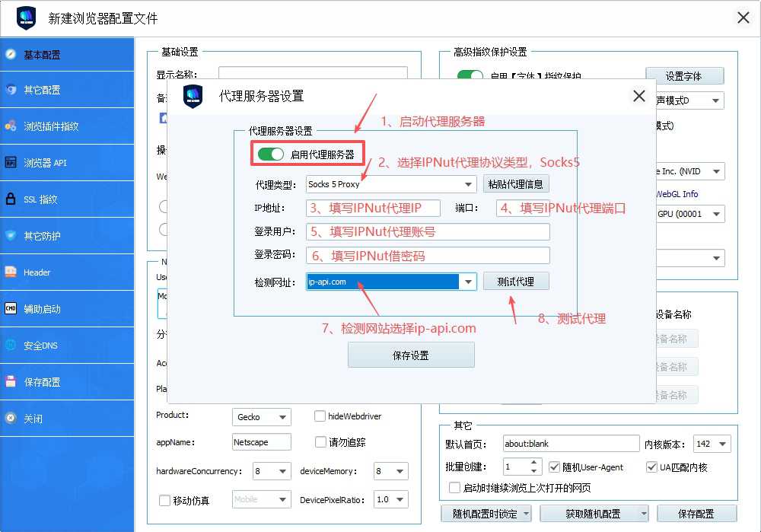Open 其它防护 shield icon
The width and height of the screenshot is (761, 532).
coord(11,236)
